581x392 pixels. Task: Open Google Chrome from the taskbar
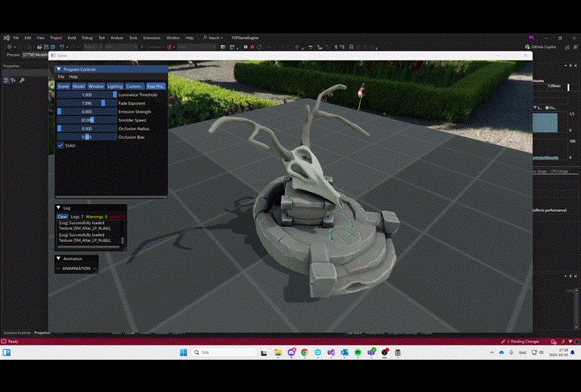304,352
